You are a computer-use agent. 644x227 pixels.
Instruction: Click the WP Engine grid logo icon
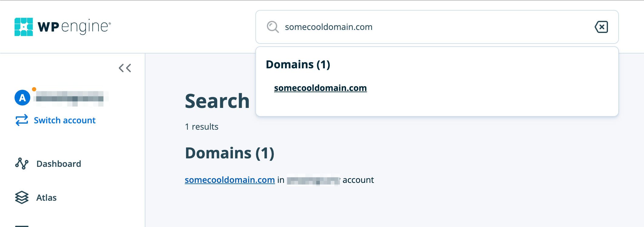click(24, 27)
